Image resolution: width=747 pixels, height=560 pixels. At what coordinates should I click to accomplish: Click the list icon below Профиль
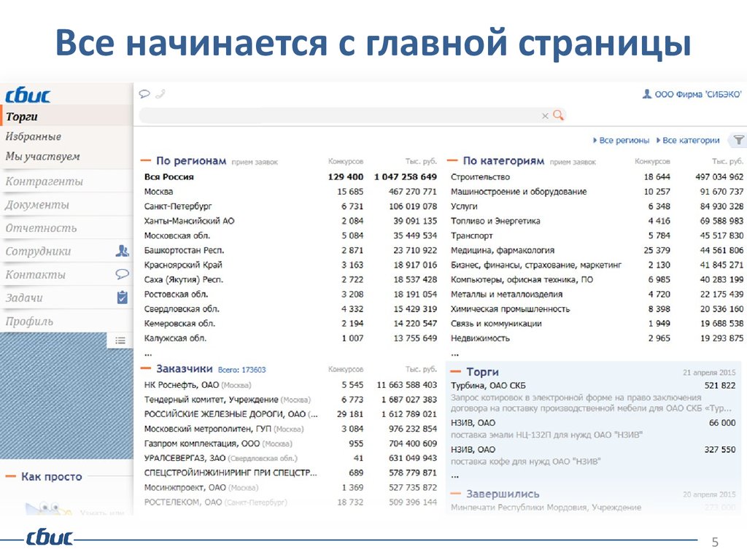click(x=120, y=340)
